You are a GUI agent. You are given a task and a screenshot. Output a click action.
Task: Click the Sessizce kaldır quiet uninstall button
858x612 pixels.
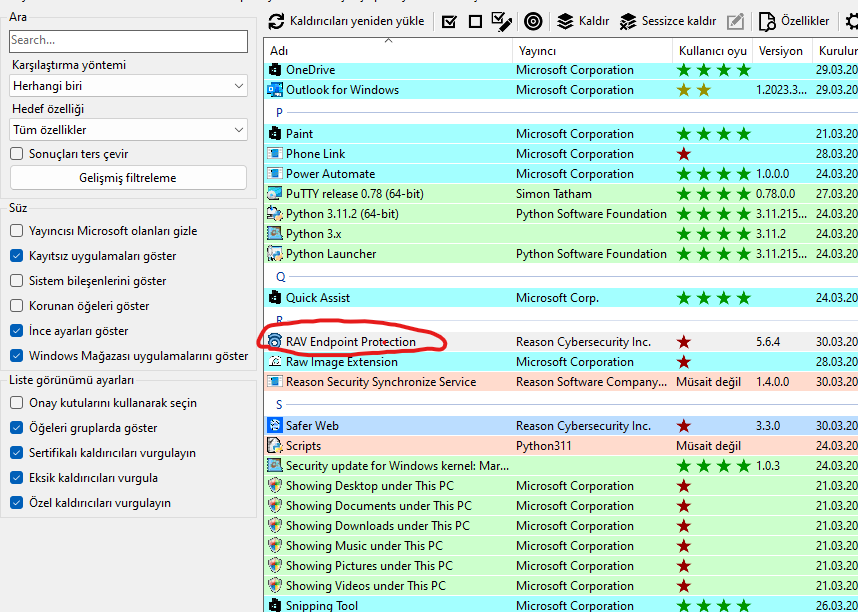(x=668, y=21)
